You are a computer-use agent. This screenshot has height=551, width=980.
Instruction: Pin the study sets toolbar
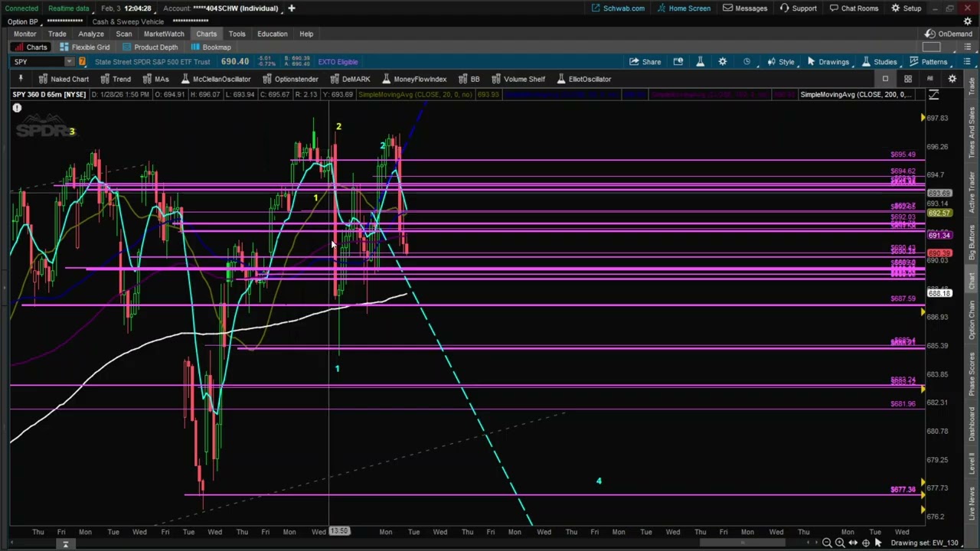click(x=21, y=79)
